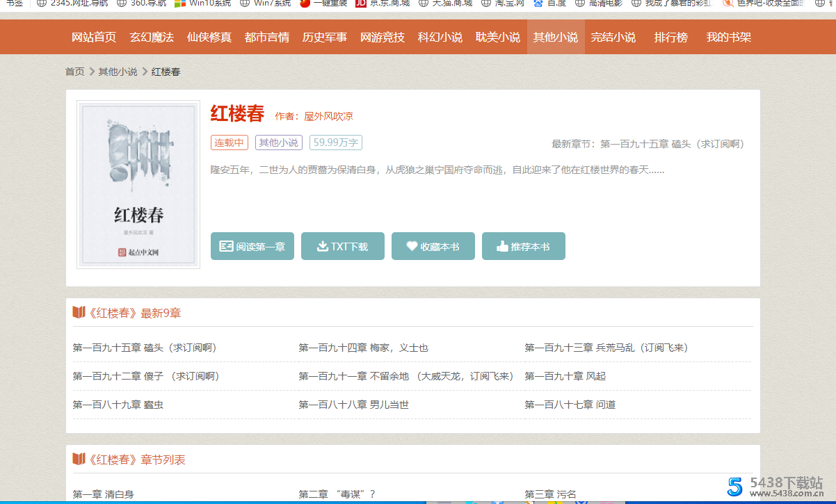
Task: Click the book icon beside 最新9章 heading
Action: [x=79, y=313]
